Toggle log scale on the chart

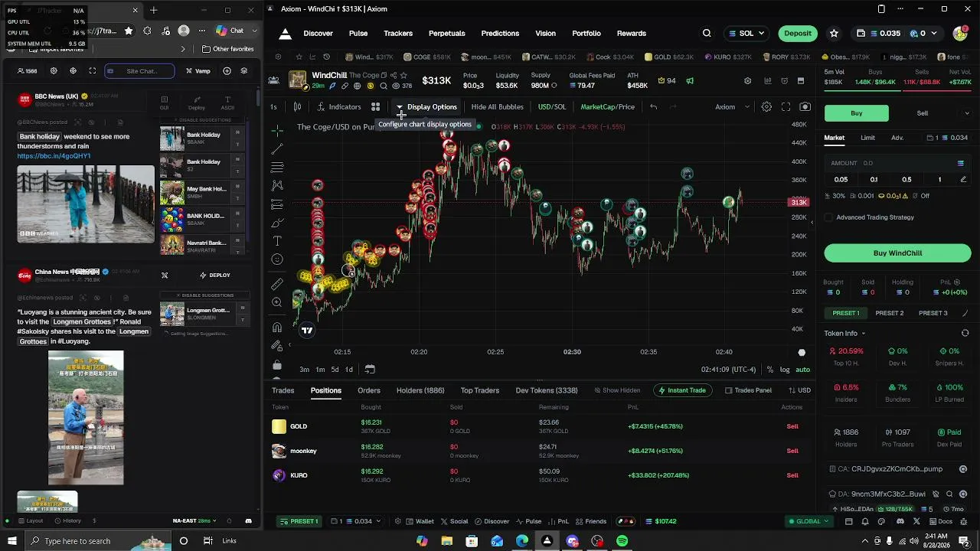pyautogui.click(x=785, y=370)
